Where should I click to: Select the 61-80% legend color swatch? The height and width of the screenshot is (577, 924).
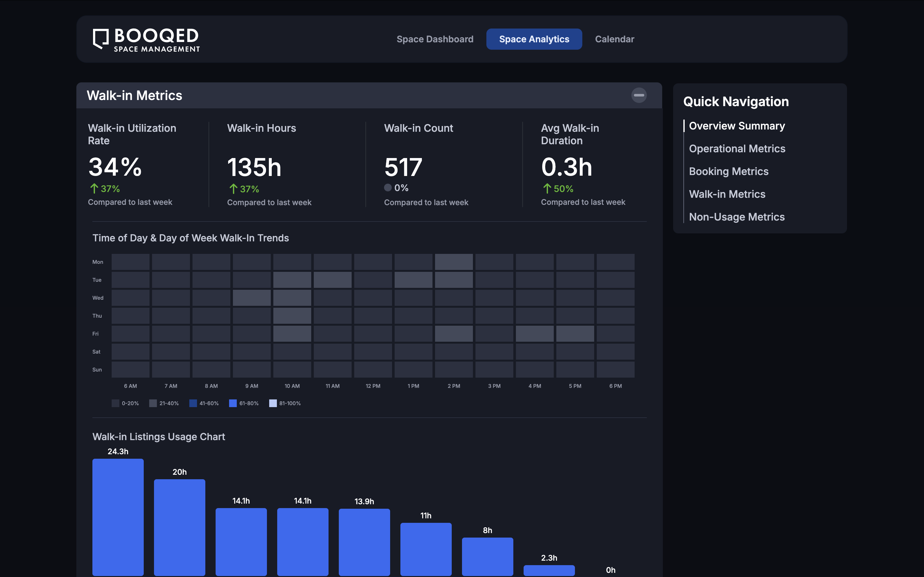tap(233, 403)
